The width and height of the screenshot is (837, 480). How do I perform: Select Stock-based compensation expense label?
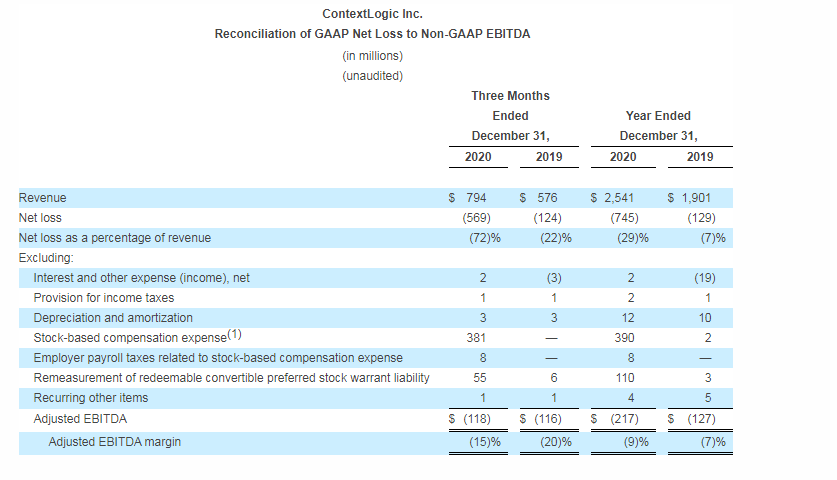137,337
